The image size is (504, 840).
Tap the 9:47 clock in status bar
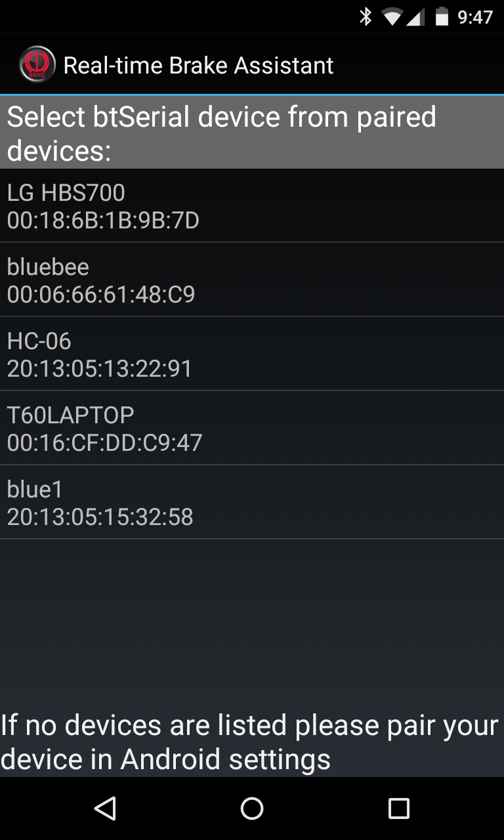coord(475,17)
